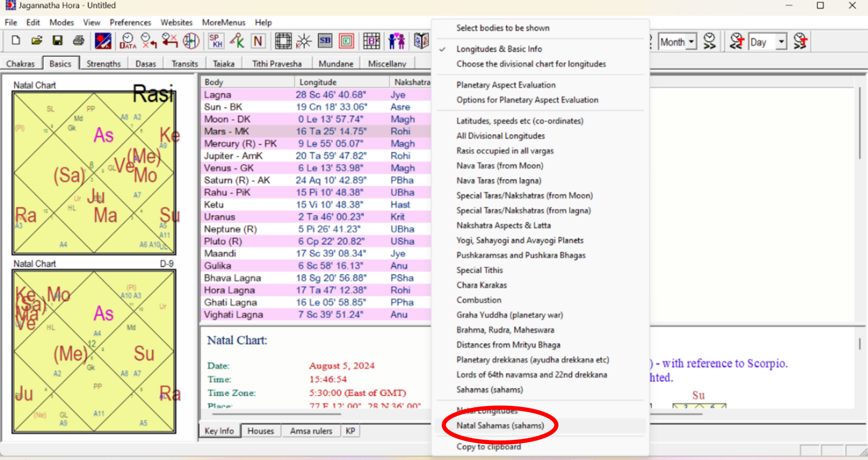Switch to the Tithi Pravesha tab
This screenshot has width=868, height=460.
[x=276, y=63]
